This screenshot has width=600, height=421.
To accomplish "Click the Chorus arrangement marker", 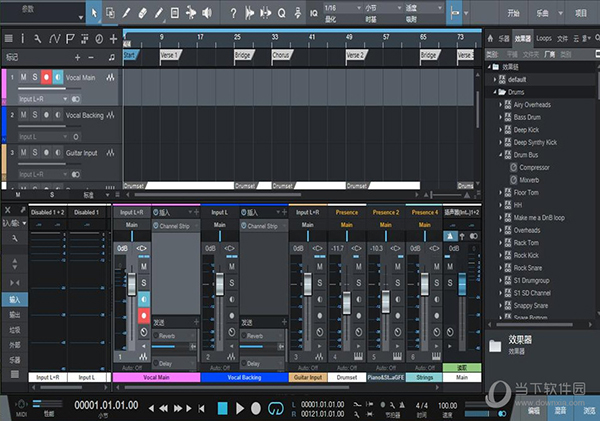I will pos(281,55).
